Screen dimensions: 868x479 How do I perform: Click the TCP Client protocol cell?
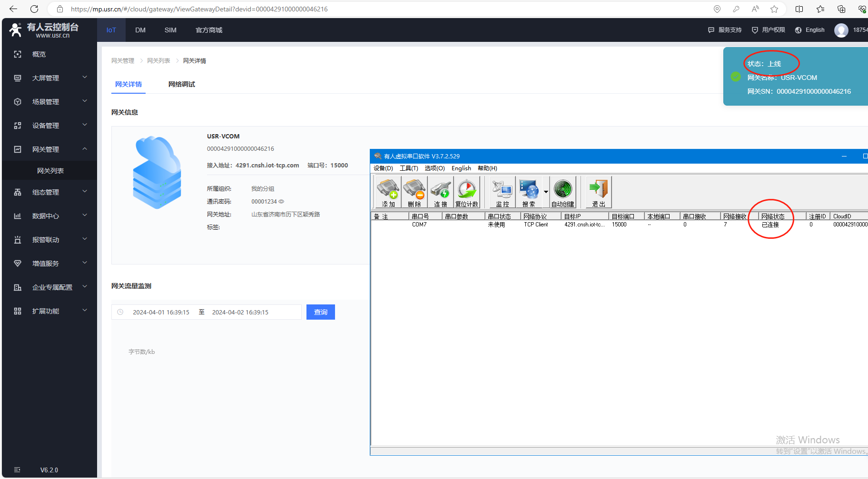[536, 225]
